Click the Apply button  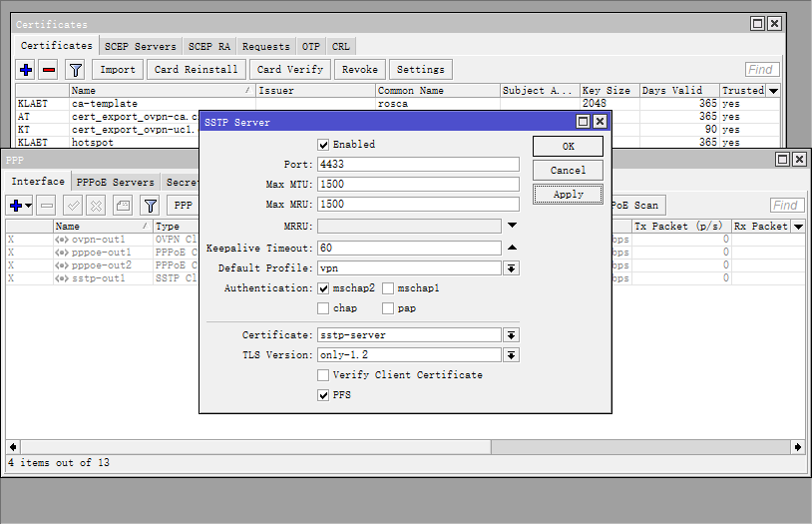tap(568, 195)
